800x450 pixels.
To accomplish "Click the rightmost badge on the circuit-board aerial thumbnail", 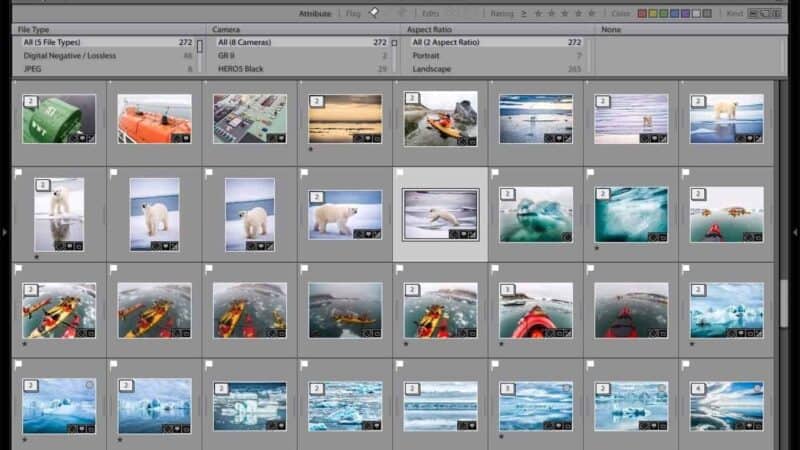I will coord(281,138).
